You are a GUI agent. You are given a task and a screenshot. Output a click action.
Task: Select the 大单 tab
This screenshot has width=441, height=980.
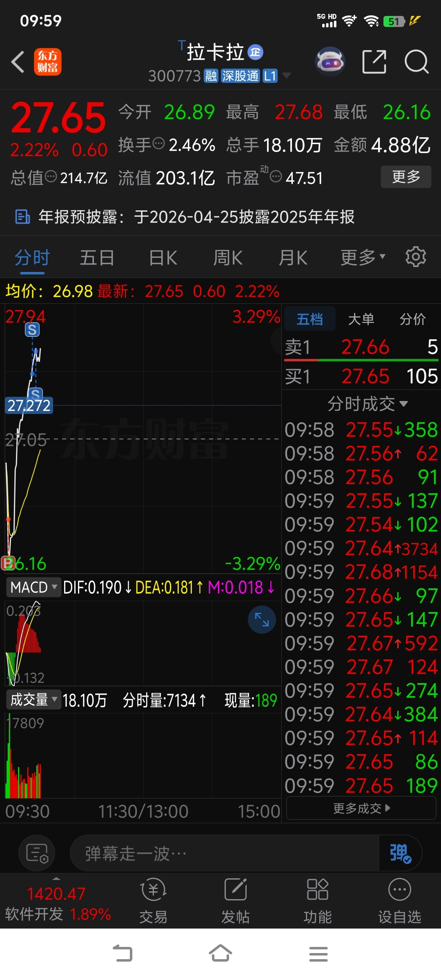[361, 319]
